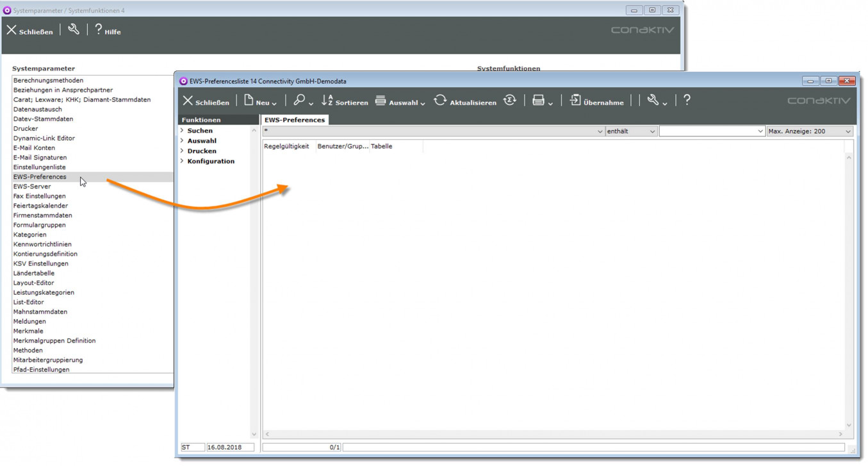Image resolution: width=868 pixels, height=466 pixels.
Task: Click the horizontal scrollbar below the list
Action: point(553,434)
